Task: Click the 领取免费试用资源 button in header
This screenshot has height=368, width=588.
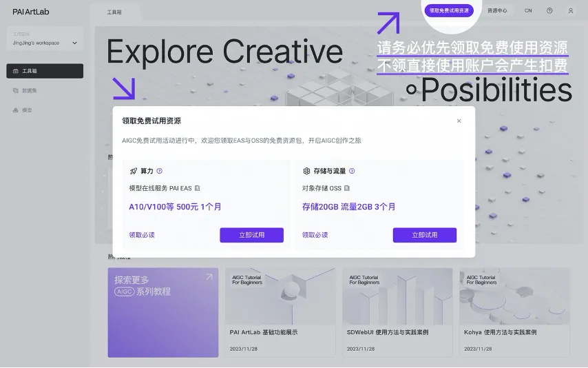Action: tap(449, 10)
